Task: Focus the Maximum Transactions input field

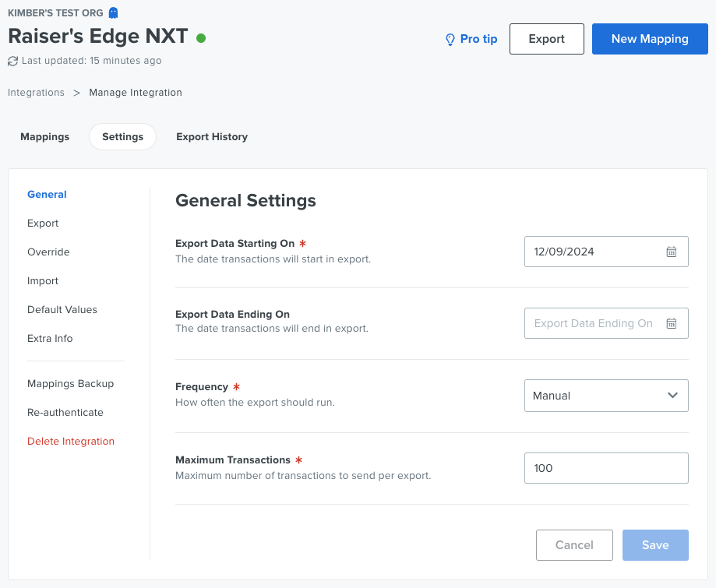Action: (606, 468)
